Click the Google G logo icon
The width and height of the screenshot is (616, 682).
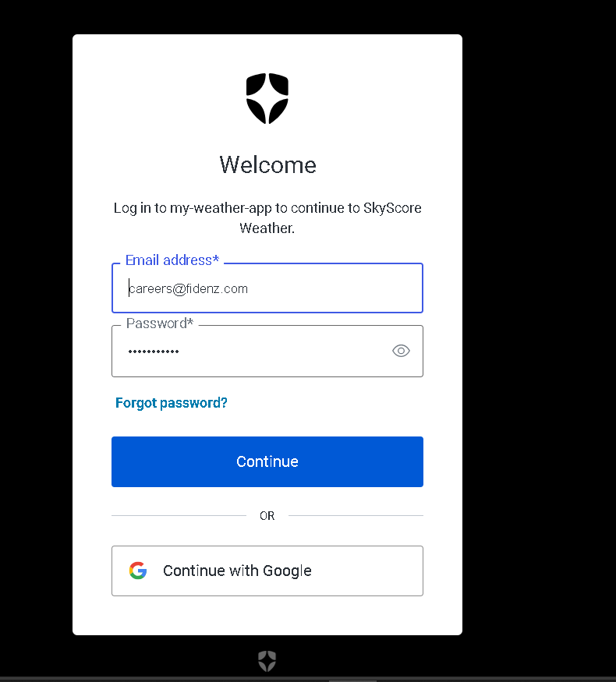138,571
